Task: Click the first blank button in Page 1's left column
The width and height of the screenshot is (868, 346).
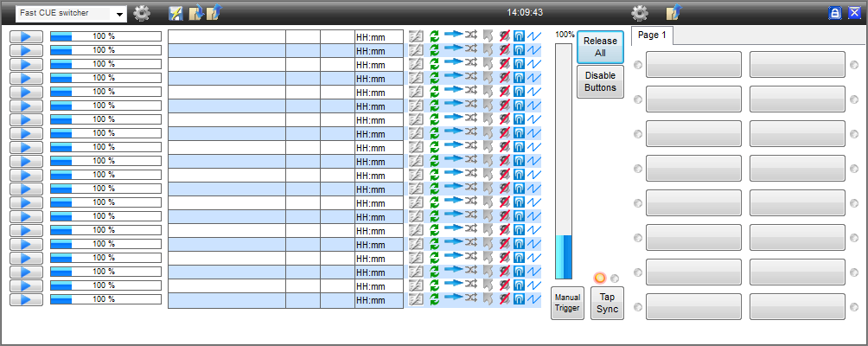Action: [x=693, y=65]
